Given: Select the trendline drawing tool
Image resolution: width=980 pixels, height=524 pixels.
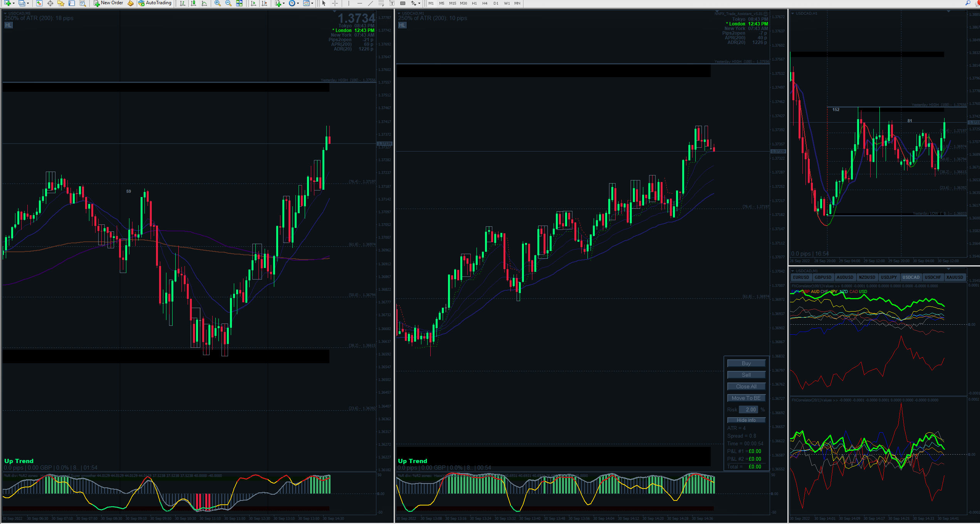Looking at the screenshot, I should pyautogui.click(x=370, y=3).
